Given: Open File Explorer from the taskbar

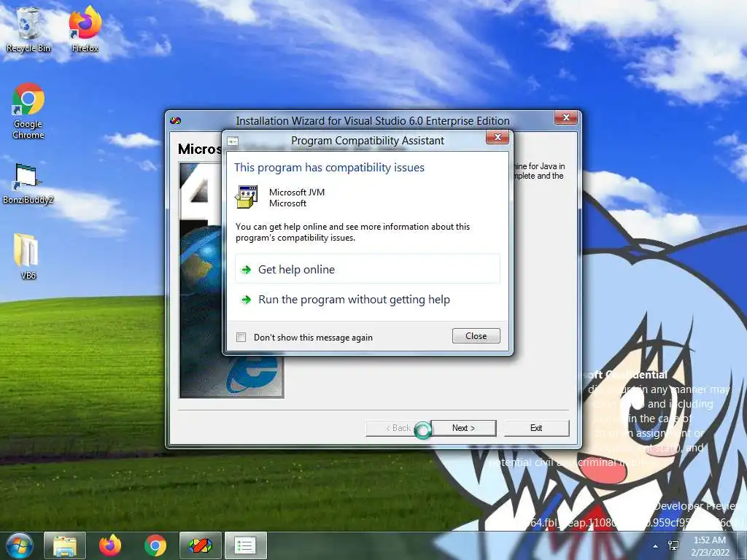Looking at the screenshot, I should point(65,545).
